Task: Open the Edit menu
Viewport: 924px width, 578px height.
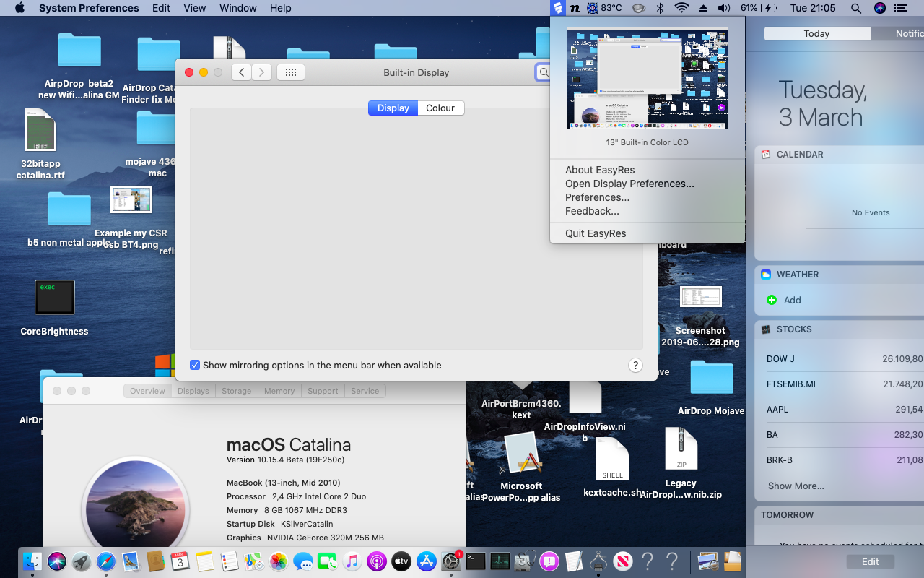Action: [x=161, y=8]
